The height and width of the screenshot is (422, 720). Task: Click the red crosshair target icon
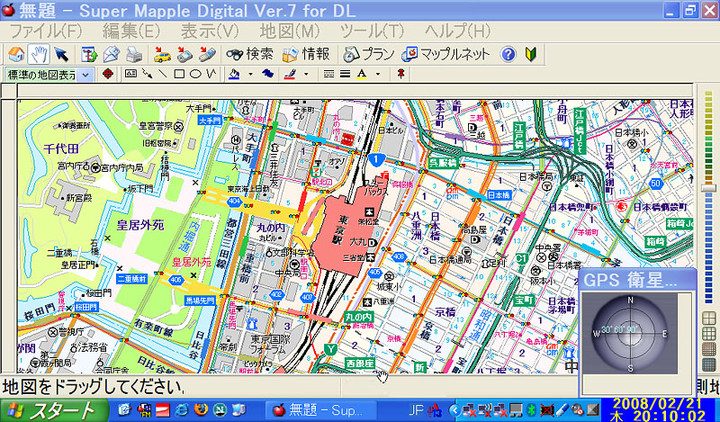pyautogui.click(x=108, y=74)
